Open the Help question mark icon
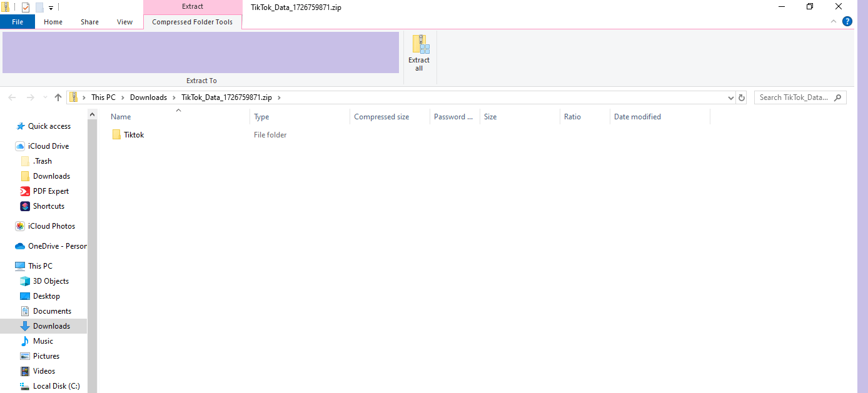The image size is (868, 393). coord(847,21)
